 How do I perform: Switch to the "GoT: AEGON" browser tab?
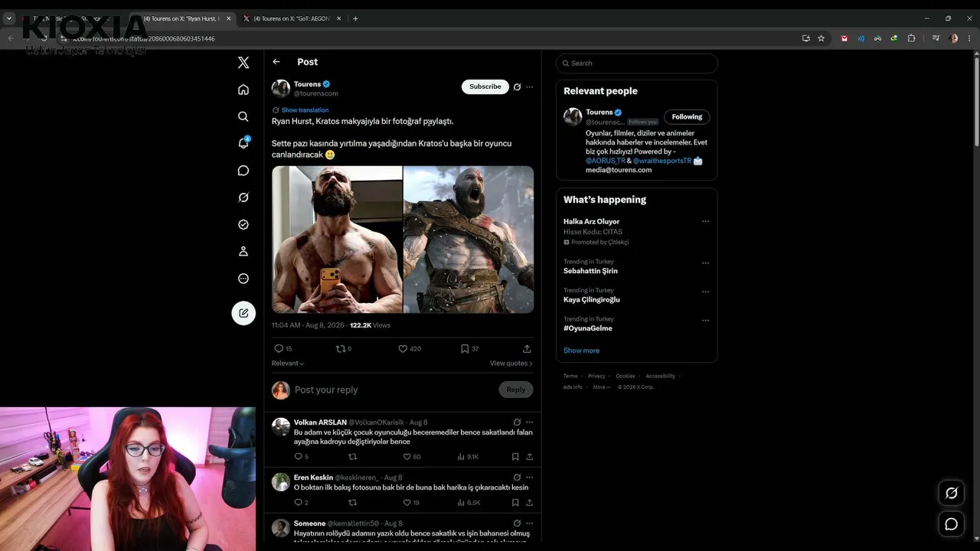[292, 18]
